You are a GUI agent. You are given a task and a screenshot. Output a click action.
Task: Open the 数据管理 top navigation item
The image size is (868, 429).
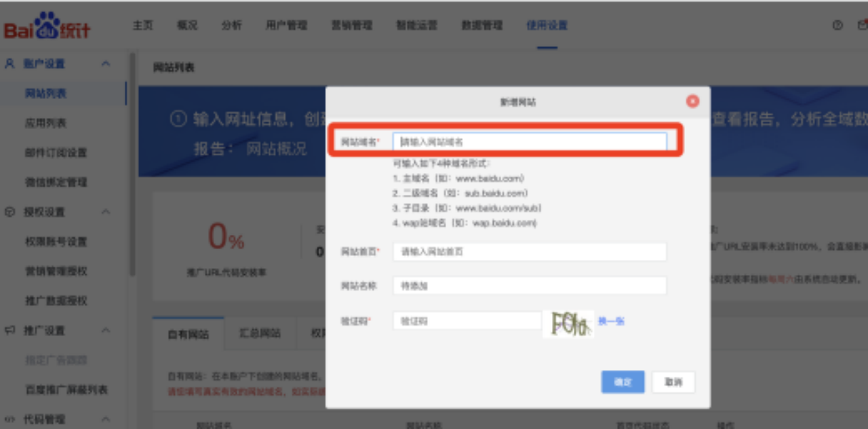point(481,25)
